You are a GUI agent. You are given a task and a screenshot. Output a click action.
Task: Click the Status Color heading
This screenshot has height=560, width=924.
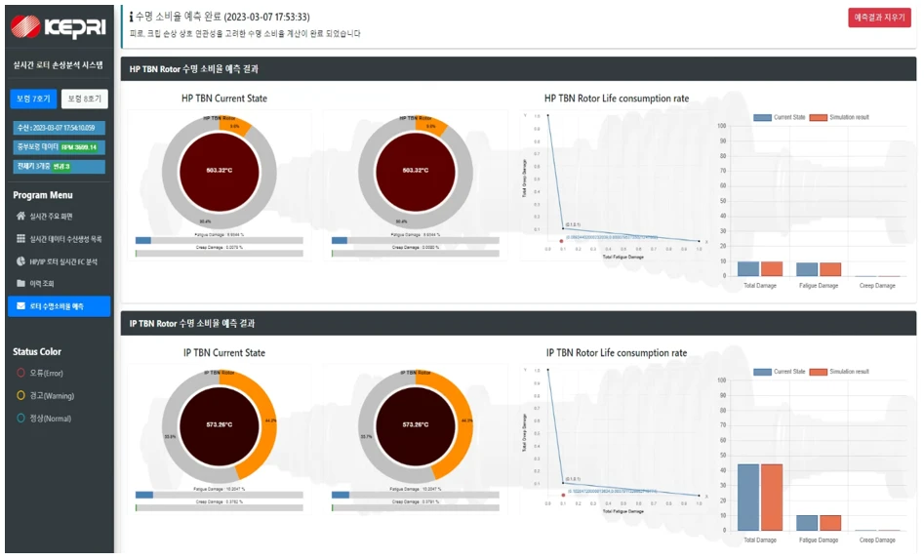[x=37, y=352]
